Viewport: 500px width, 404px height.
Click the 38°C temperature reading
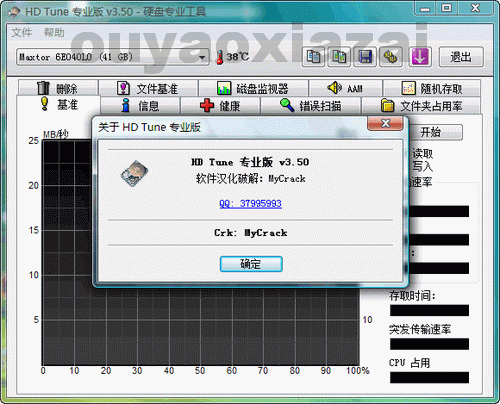pyautogui.click(x=237, y=57)
